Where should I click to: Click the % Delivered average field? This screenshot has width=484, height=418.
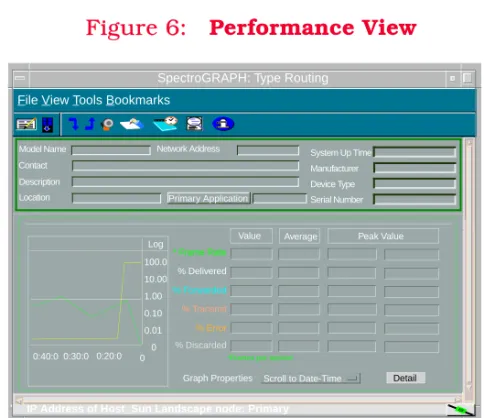coord(299,273)
